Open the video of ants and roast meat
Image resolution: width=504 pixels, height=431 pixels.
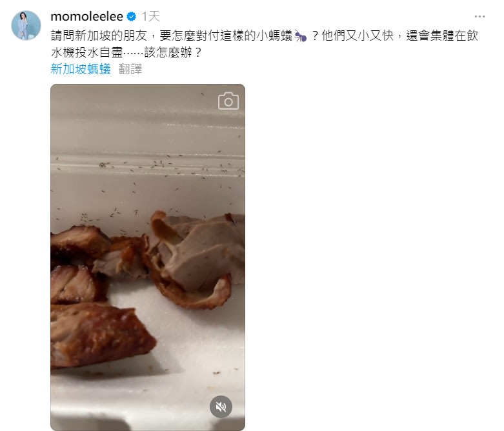click(148, 257)
